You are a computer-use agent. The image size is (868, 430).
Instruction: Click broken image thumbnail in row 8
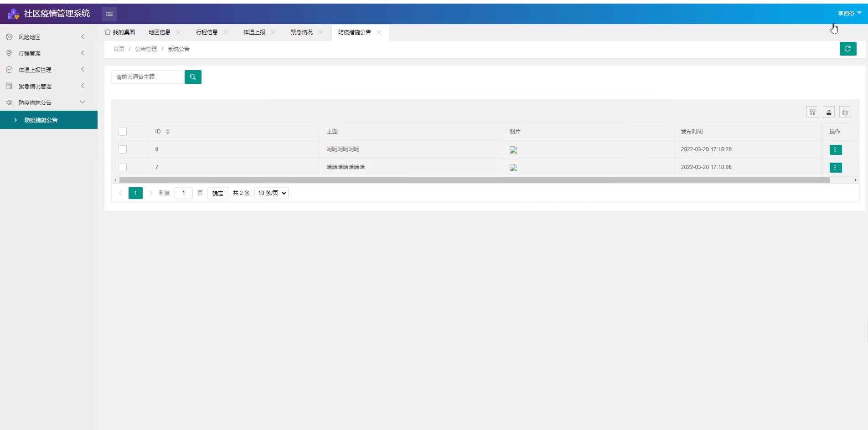pyautogui.click(x=513, y=150)
